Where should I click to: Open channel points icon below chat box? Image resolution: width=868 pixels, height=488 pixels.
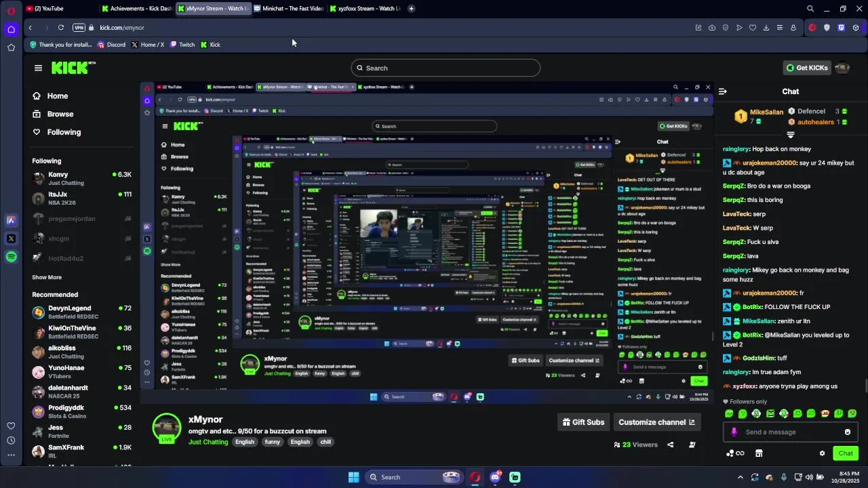click(x=735, y=453)
